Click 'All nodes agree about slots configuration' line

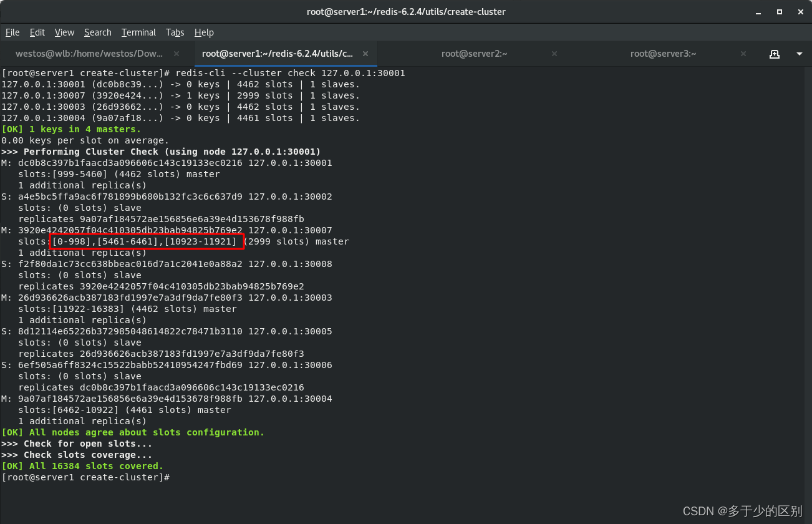coord(133,432)
